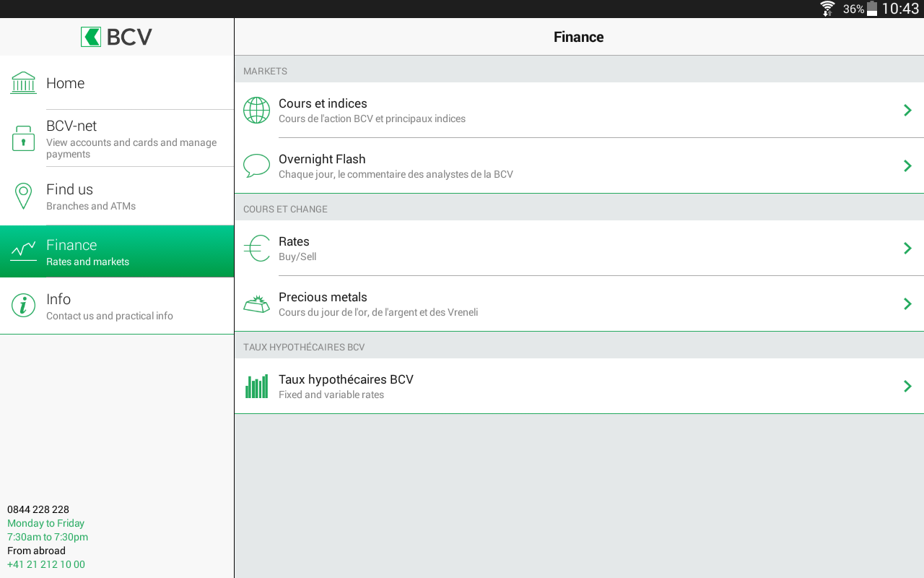Open Taux hypothécaires BCV via its chevron
This screenshot has height=578, width=924.
coord(907,386)
